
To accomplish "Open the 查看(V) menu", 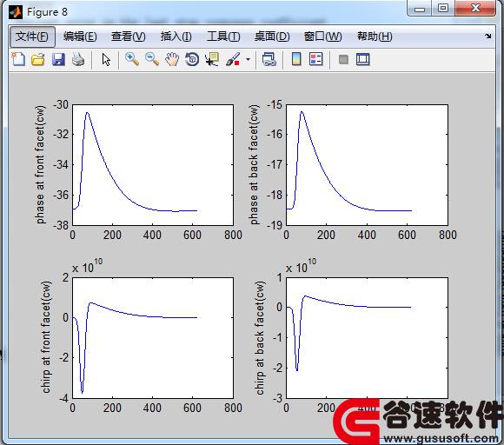I will pyautogui.click(x=129, y=37).
